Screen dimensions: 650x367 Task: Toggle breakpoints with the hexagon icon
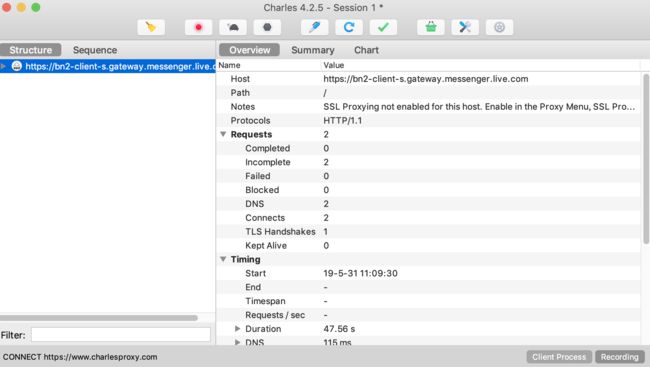pos(267,27)
